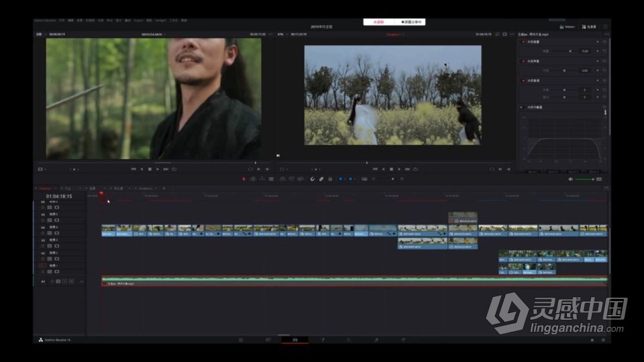This screenshot has width=644, height=362.
Task: Play the source viewer in reverse
Action: coord(142,169)
